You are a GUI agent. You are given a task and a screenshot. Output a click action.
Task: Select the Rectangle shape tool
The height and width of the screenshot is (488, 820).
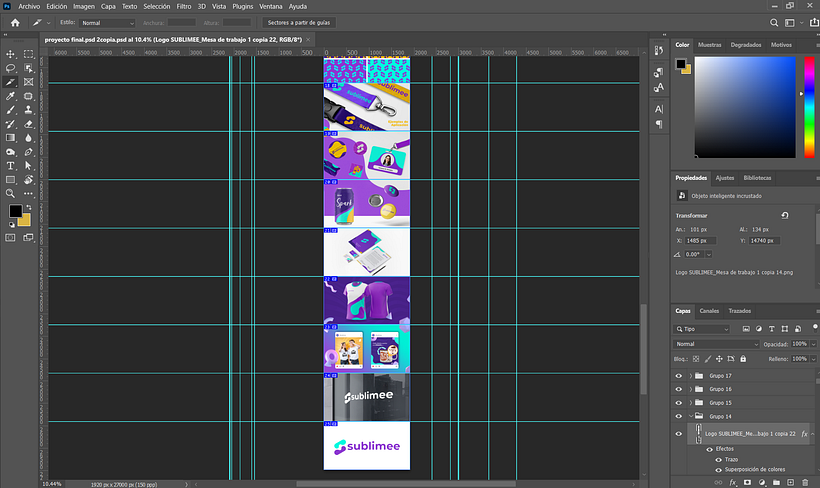coord(10,179)
